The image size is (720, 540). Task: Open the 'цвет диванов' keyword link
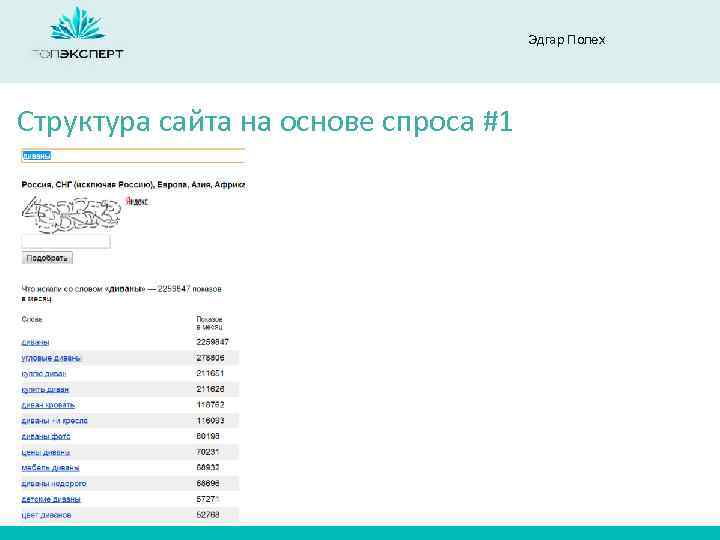click(x=46, y=515)
